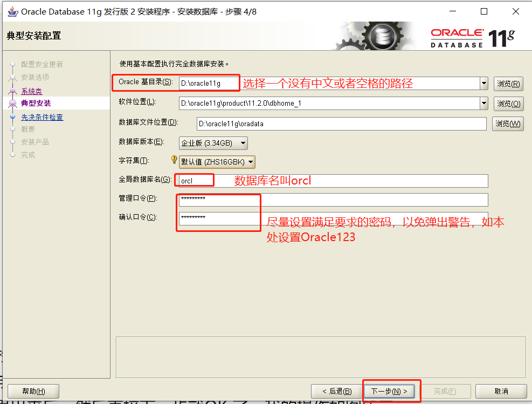Open the 先决条件检查 step link
Viewport: 532px width, 404px height.
pos(42,117)
